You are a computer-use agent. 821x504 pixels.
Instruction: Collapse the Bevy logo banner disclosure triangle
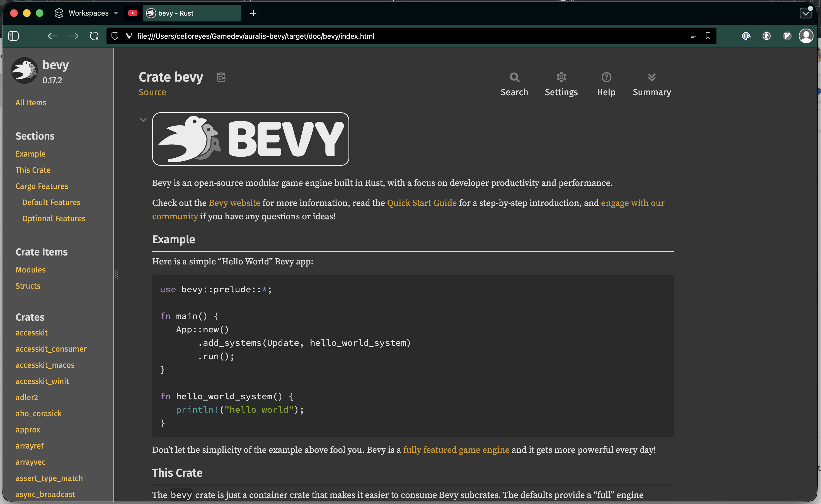(143, 120)
